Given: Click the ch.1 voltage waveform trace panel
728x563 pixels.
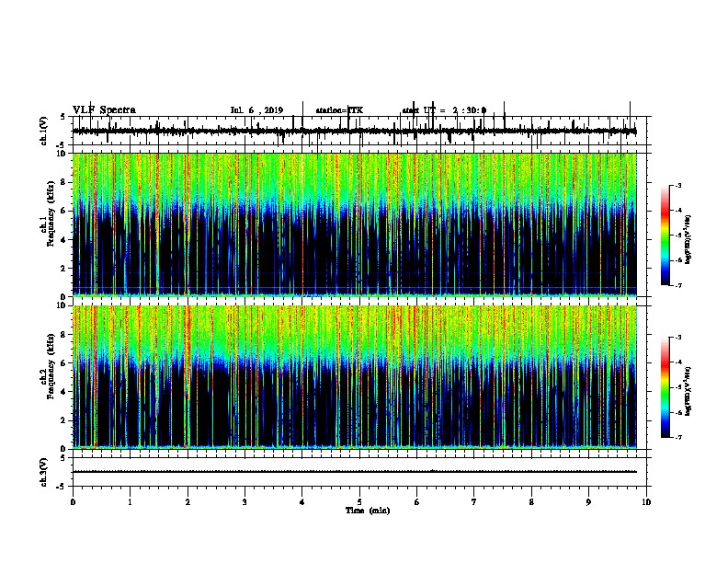Looking at the screenshot, I should [x=359, y=131].
